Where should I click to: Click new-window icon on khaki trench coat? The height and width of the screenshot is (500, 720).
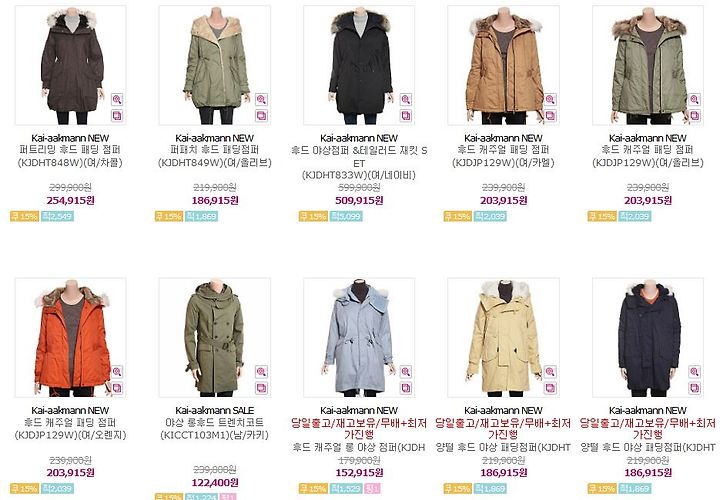tap(261, 388)
